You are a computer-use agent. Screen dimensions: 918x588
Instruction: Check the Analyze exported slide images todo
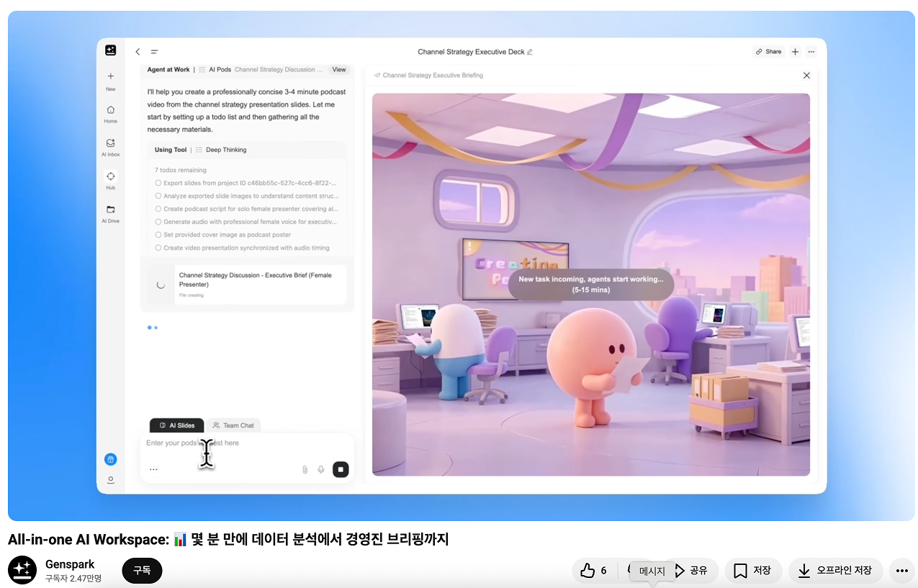[x=157, y=196]
